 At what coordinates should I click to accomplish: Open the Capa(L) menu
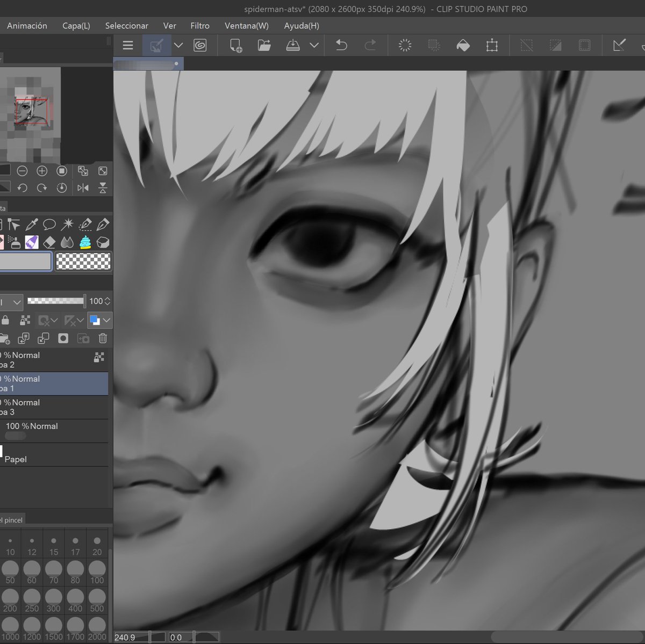(x=76, y=26)
